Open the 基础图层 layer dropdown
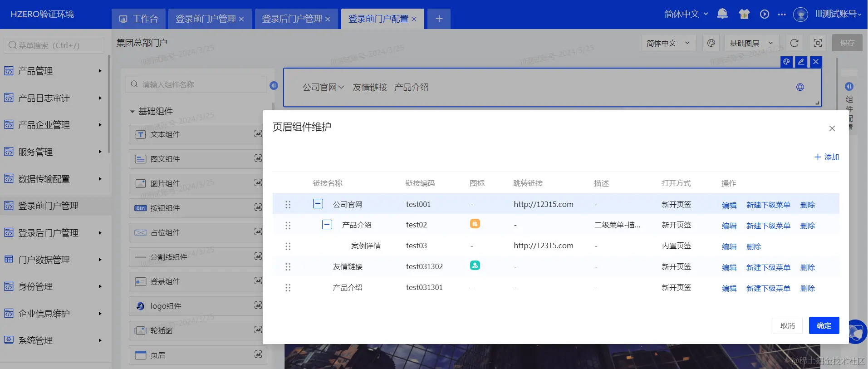Viewport: 868px width, 369px height. click(x=751, y=43)
